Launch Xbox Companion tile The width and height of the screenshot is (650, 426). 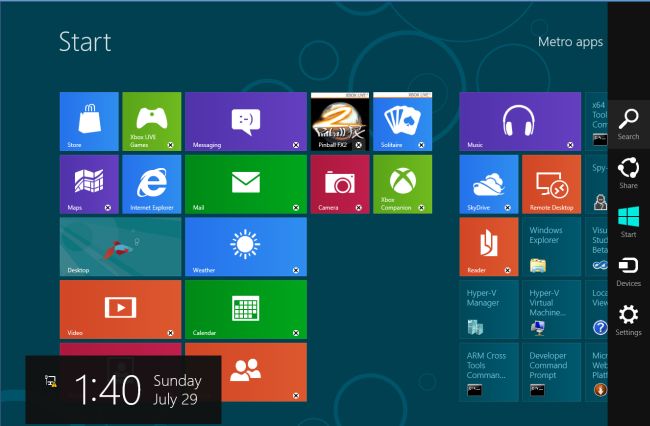point(403,184)
